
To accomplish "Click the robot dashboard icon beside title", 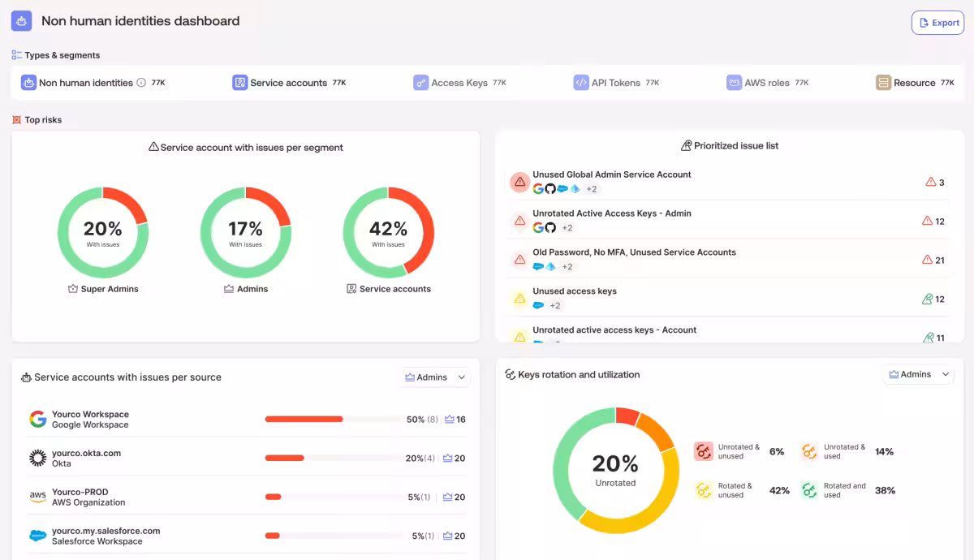I will (x=21, y=21).
